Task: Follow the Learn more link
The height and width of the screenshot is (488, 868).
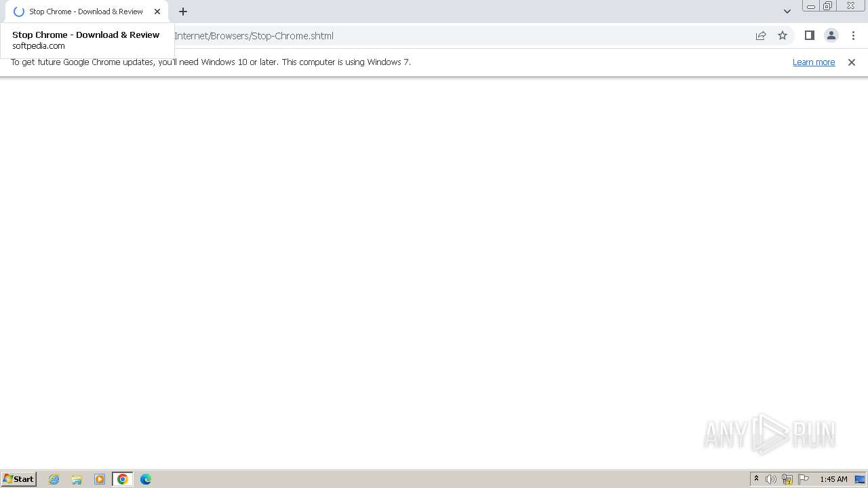Action: 814,62
